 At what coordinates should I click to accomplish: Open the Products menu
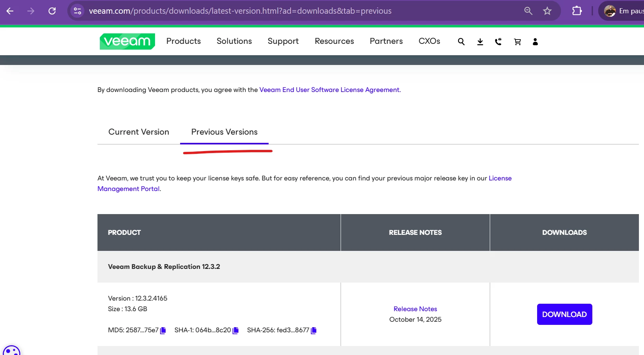tap(183, 41)
